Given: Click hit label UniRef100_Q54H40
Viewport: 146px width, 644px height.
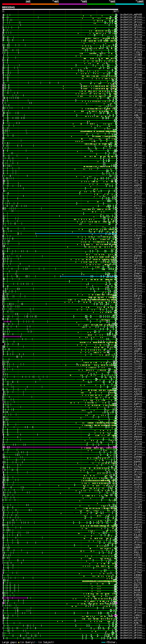Looking at the screenshot, I should tap(131, 256).
